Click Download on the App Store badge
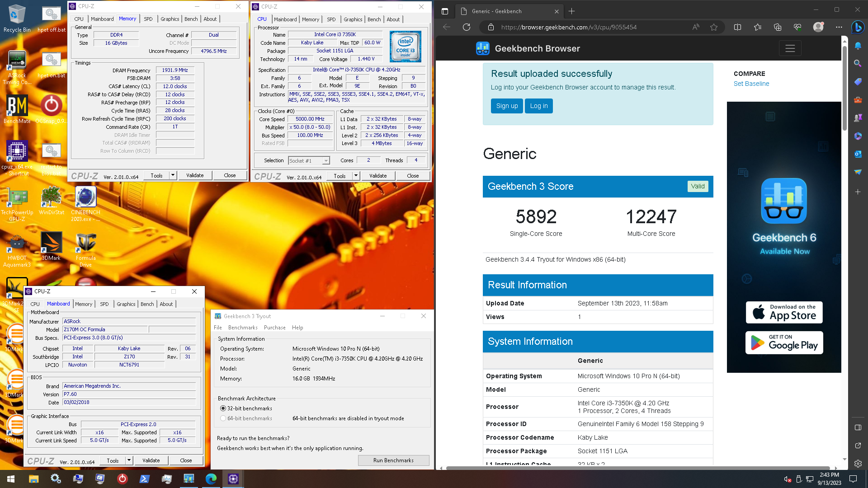Image resolution: width=868 pixels, height=488 pixels. [784, 312]
